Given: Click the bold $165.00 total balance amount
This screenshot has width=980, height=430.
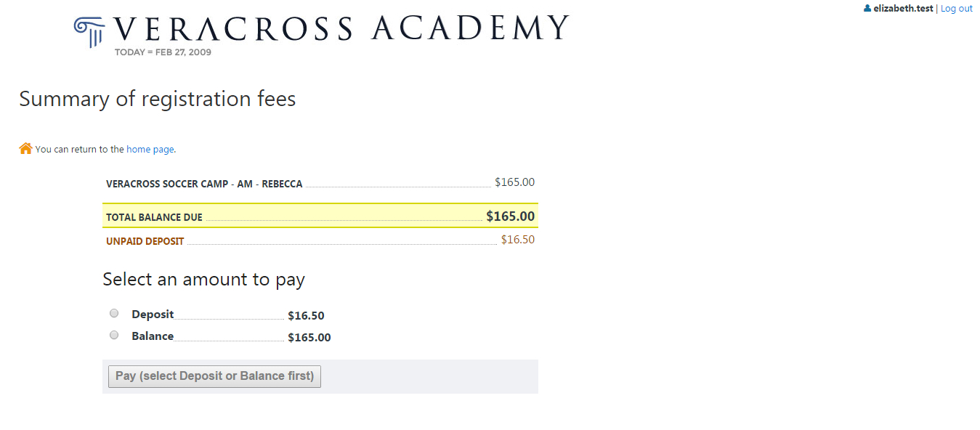Looking at the screenshot, I should click(510, 216).
